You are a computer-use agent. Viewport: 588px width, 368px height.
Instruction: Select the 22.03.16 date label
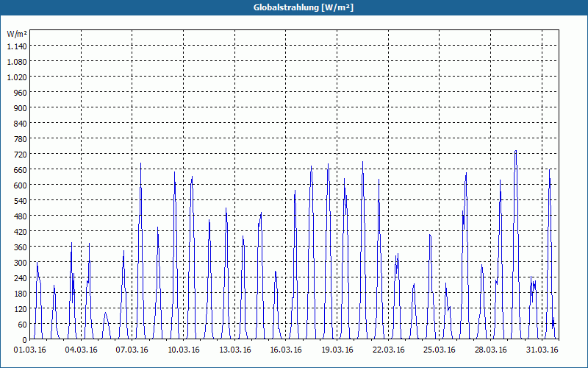coord(389,350)
